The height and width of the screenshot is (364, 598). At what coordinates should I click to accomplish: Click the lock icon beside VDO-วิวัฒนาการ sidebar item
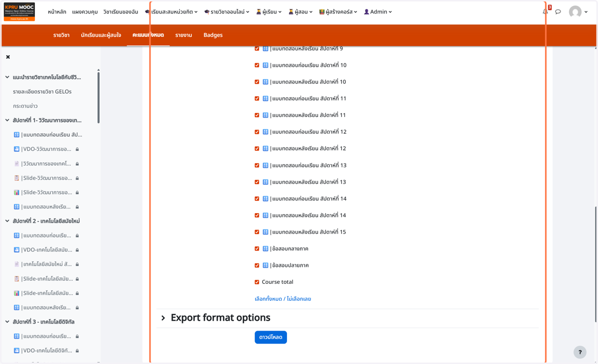click(77, 149)
